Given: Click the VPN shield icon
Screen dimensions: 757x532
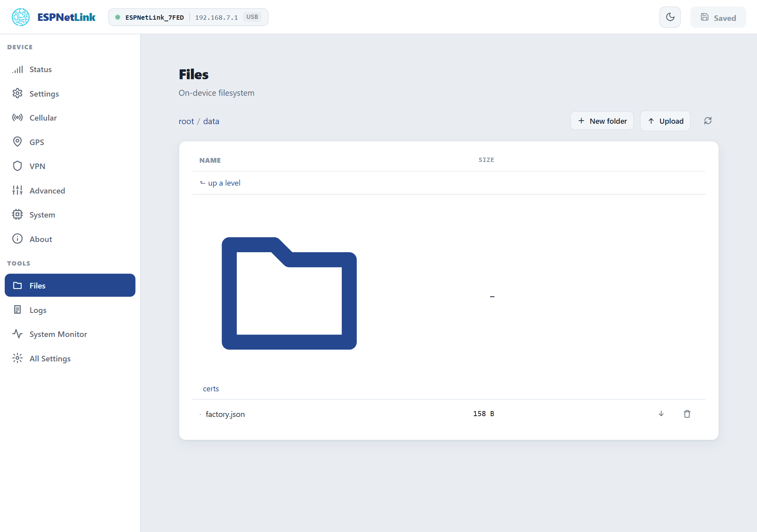Looking at the screenshot, I should [x=17, y=166].
